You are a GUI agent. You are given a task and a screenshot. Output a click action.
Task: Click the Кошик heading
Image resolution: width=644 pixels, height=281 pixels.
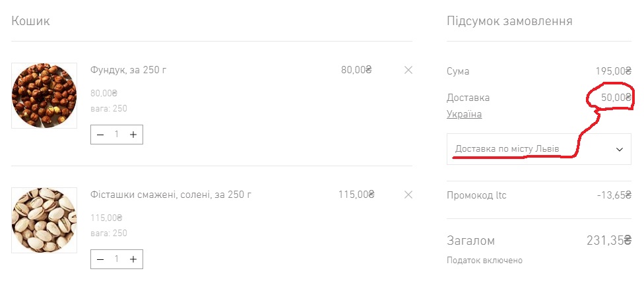pyautogui.click(x=30, y=21)
